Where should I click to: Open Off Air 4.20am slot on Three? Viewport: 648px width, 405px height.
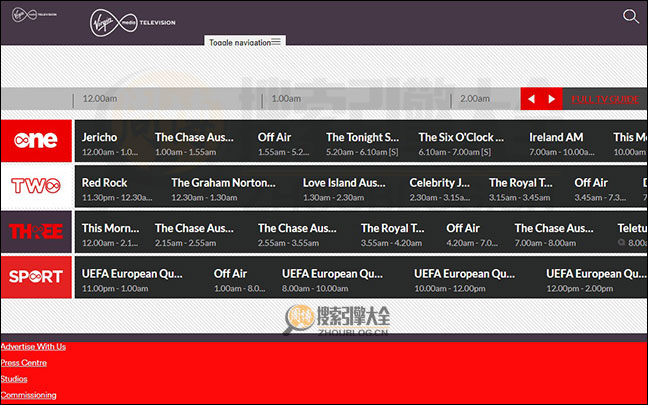472,234
